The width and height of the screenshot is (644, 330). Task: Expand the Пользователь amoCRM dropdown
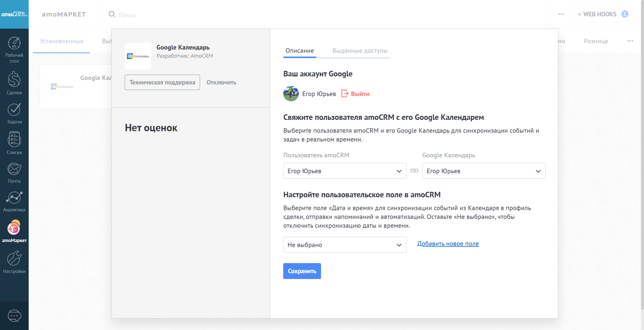pos(345,171)
